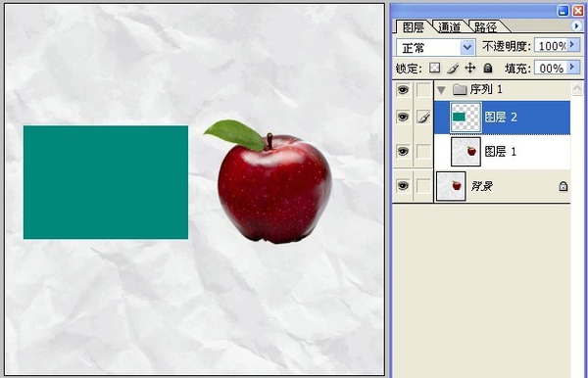Open the 填充 fill slider arrow
The image size is (588, 378).
coord(572,67)
